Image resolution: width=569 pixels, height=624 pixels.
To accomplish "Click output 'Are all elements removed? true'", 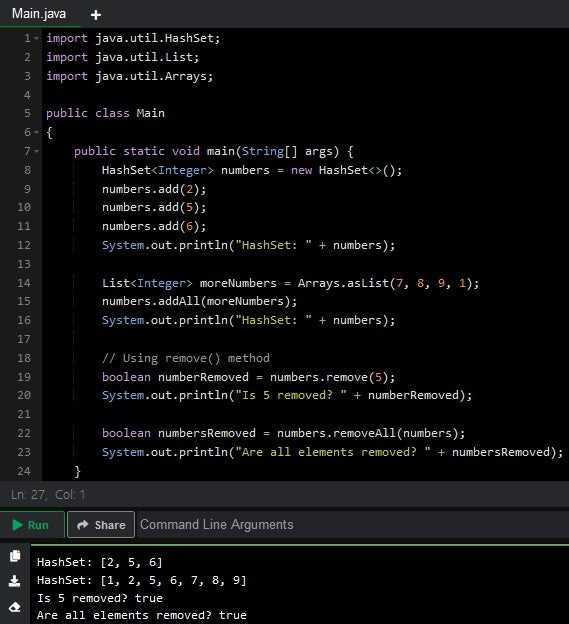I will 142,615.
